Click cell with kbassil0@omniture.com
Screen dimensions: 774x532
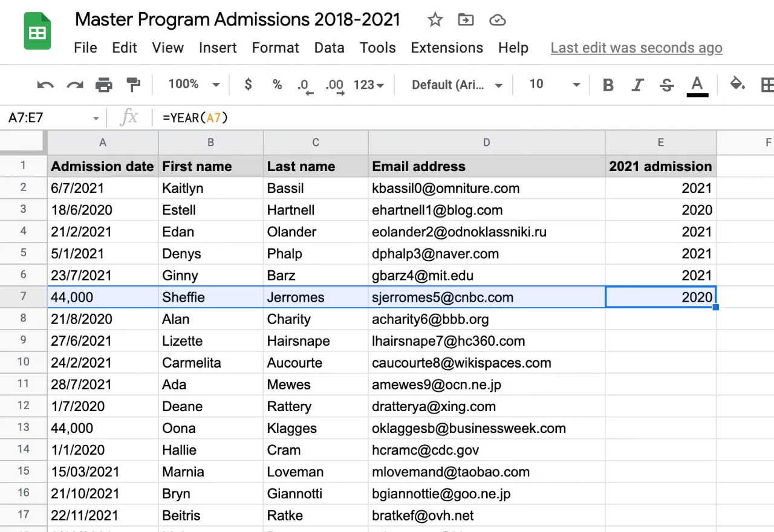[486, 188]
